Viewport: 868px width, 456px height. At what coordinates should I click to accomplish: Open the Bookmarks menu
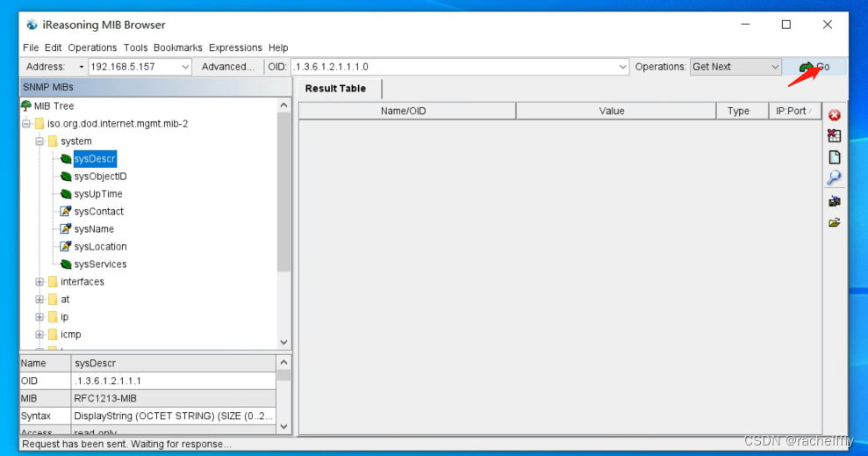[x=177, y=47]
